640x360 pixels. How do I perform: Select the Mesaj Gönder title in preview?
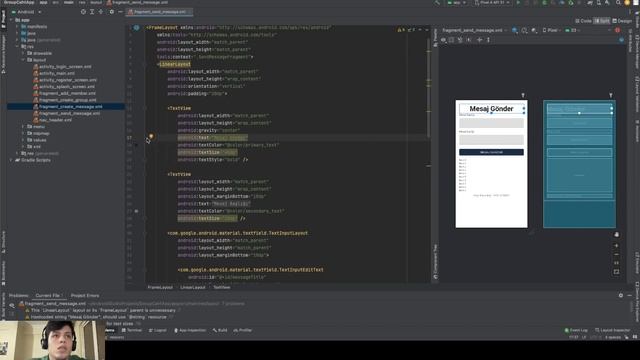click(x=491, y=109)
